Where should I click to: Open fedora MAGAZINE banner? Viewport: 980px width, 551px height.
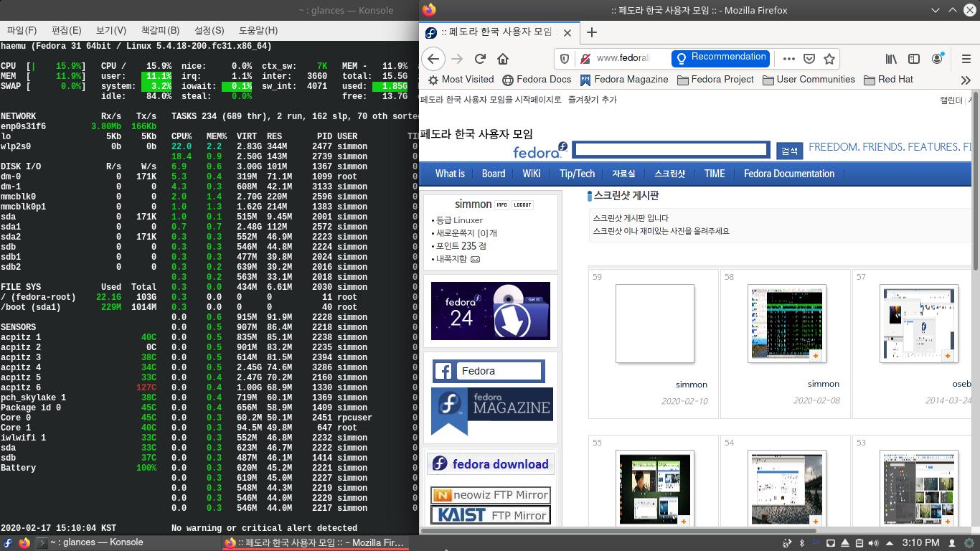(492, 411)
